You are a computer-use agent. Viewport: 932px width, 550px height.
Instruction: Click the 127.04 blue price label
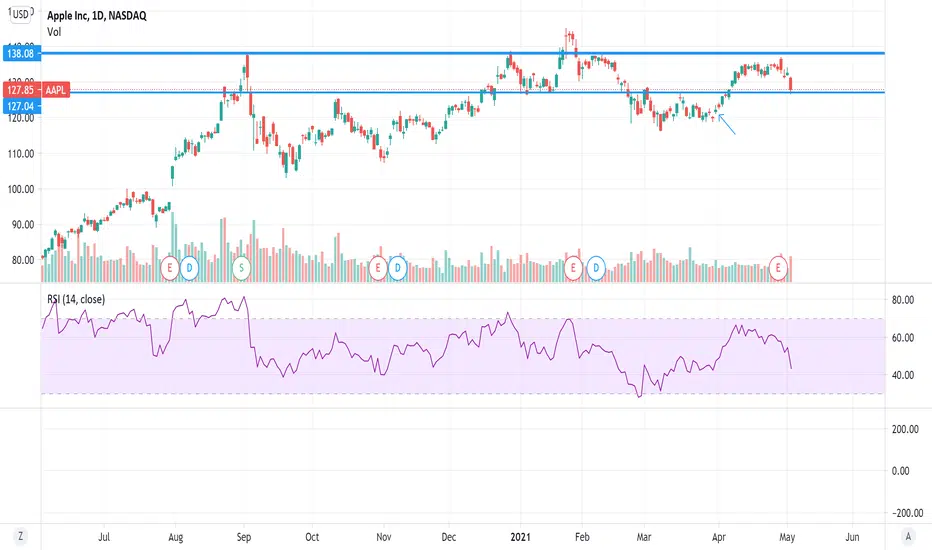pyautogui.click(x=21, y=106)
